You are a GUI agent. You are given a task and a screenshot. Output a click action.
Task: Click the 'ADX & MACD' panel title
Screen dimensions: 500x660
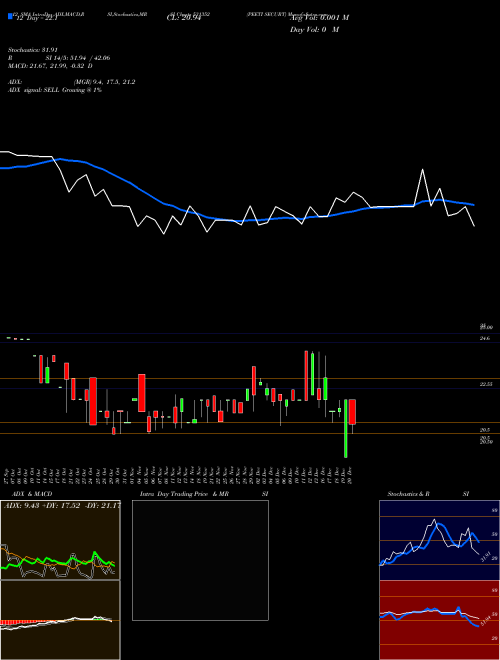[32, 494]
